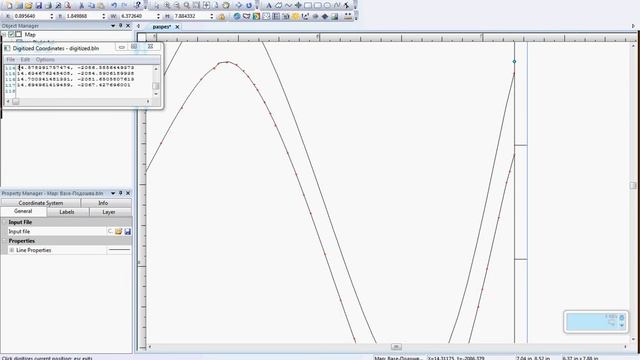The image size is (640, 360).
Task: Select the Map item in Object Manager
Action: pyautogui.click(x=30, y=35)
